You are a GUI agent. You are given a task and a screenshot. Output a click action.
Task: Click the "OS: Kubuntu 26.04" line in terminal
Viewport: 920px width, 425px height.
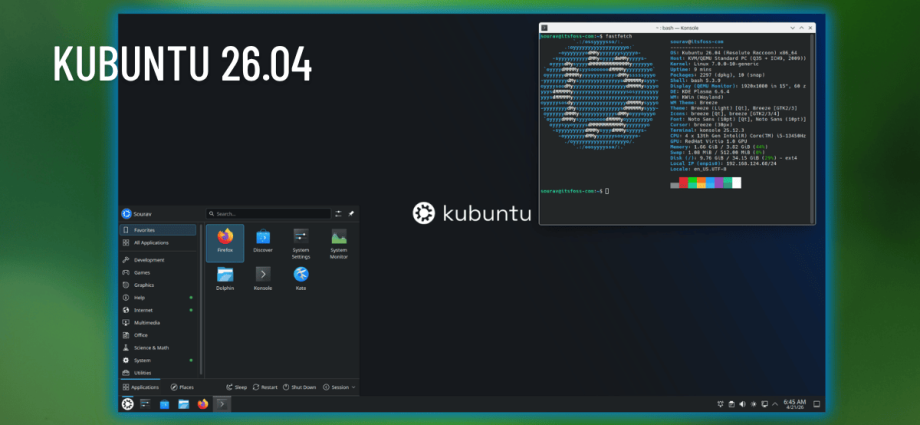click(x=733, y=53)
